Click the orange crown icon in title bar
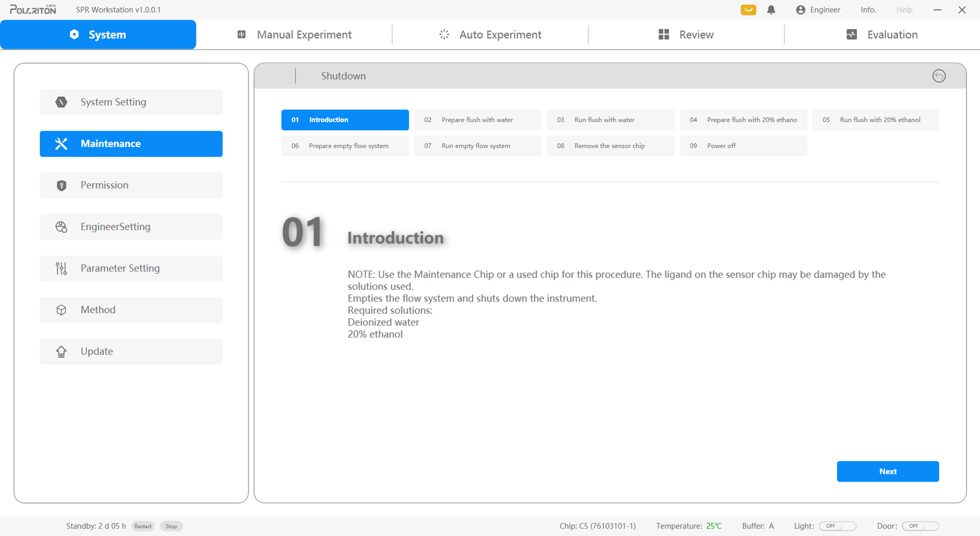This screenshot has height=536, width=980. [748, 10]
